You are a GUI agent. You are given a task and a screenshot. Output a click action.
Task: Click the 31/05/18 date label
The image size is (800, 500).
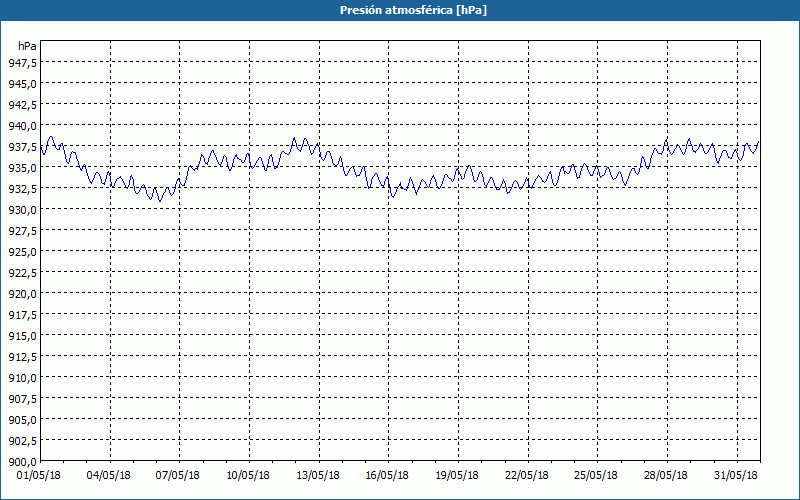pyautogui.click(x=736, y=476)
